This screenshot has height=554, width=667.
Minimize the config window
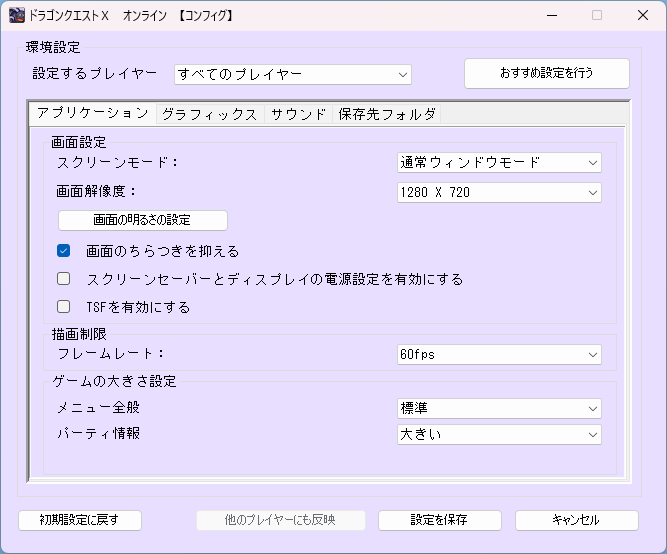tap(552, 15)
